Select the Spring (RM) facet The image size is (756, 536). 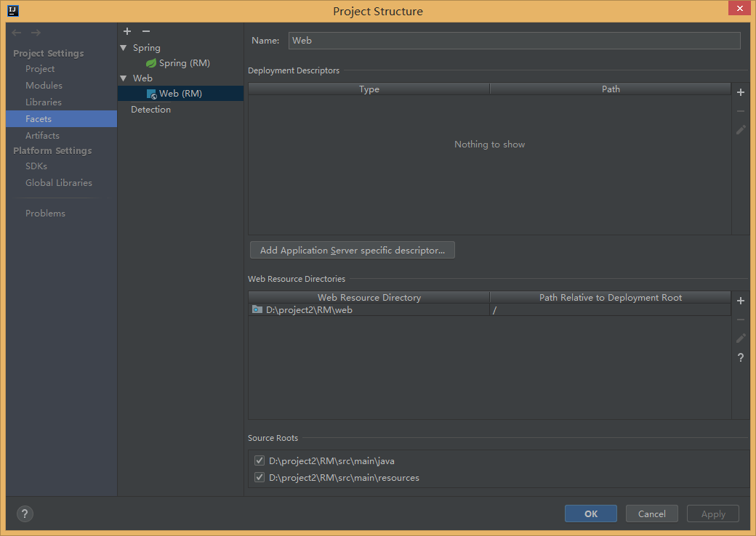[184, 63]
